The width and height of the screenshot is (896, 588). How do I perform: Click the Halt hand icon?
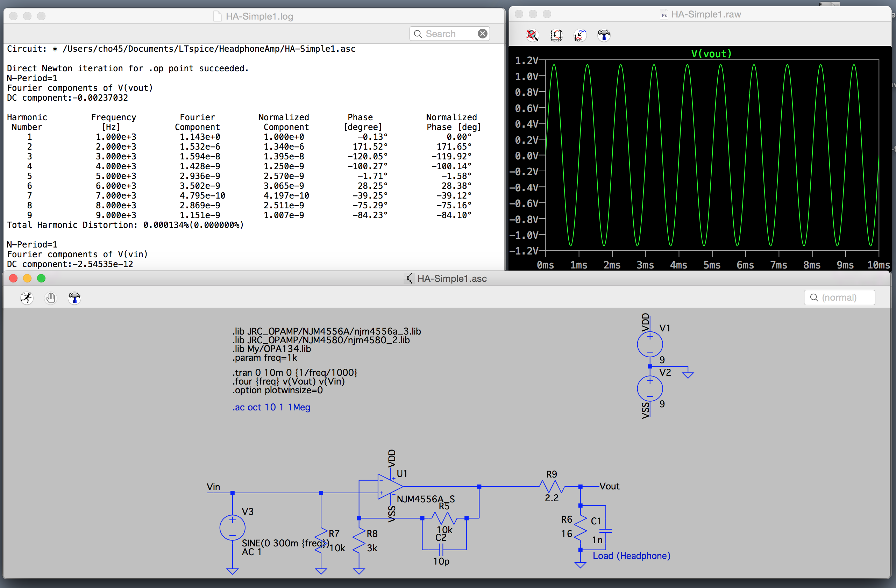pyautogui.click(x=50, y=298)
